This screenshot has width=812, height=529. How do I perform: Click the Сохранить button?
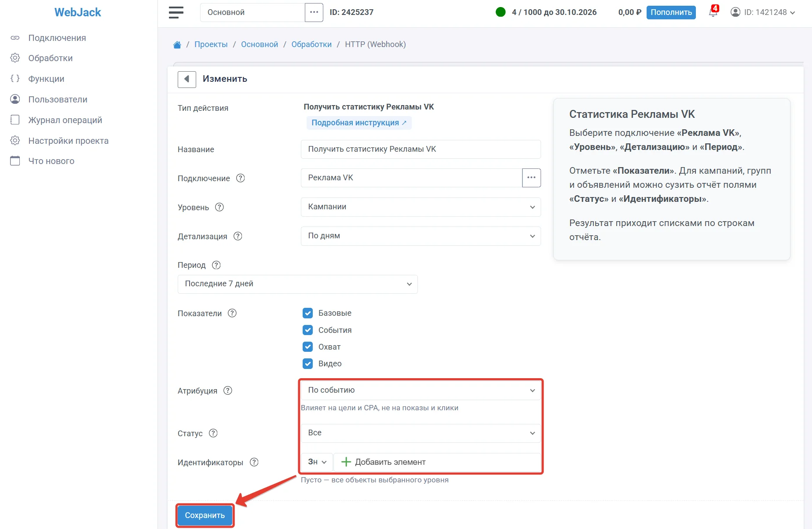point(205,515)
